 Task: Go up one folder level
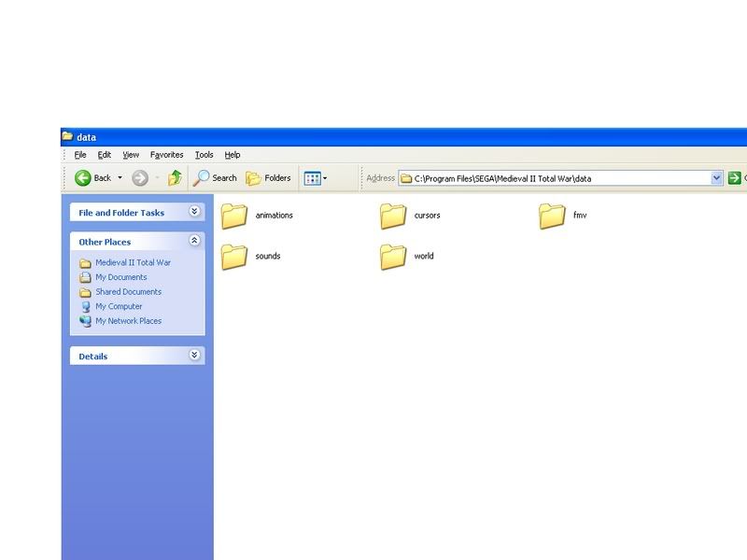click(175, 177)
